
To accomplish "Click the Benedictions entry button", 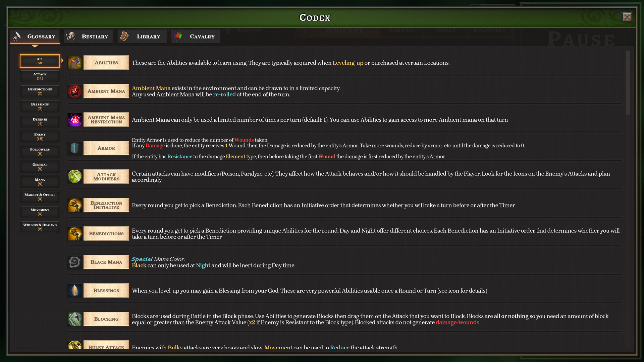I will [x=106, y=234].
